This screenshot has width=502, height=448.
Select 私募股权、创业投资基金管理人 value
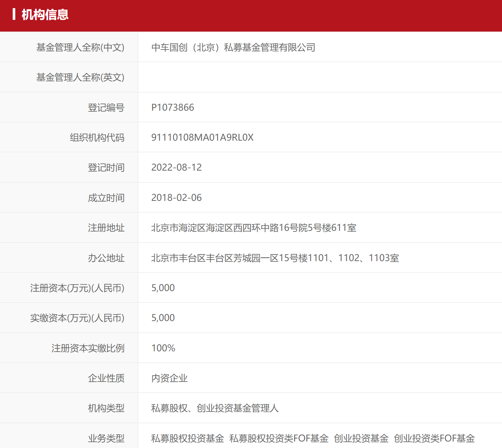(x=215, y=408)
